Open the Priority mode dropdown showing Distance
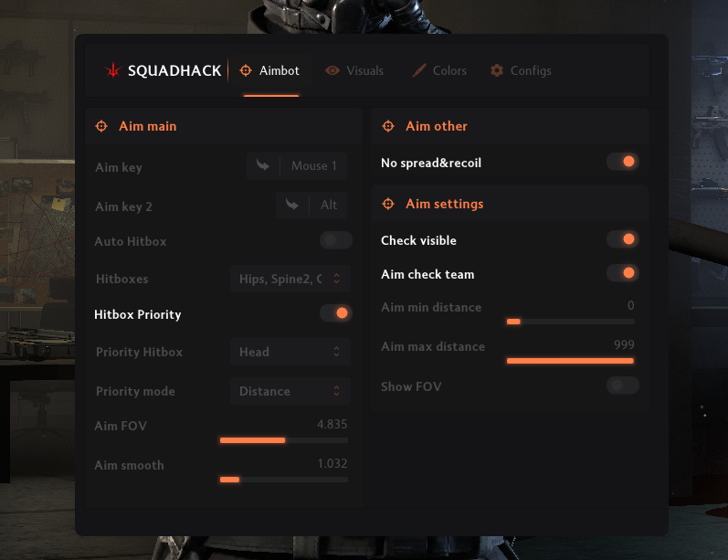728x560 pixels. (x=289, y=391)
